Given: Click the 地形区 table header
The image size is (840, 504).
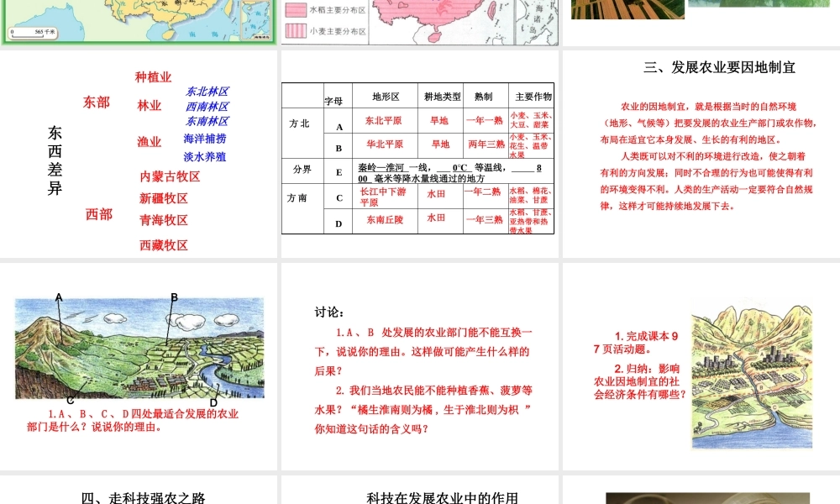Looking at the screenshot, I should tap(386, 97).
